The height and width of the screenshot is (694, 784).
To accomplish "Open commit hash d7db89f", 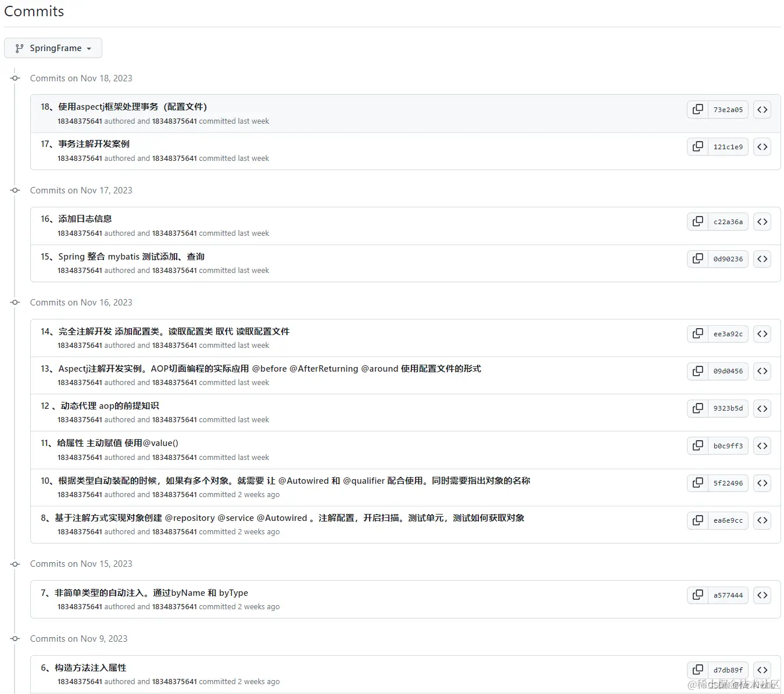I will click(x=728, y=670).
